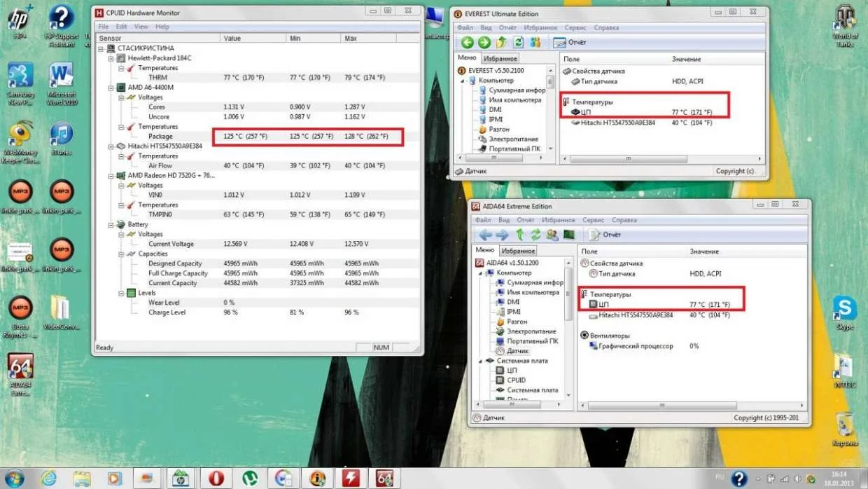Click the Charge Level row in Hardware Monitor
Image resolution: width=868 pixels, height=489 pixels.
tap(258, 312)
